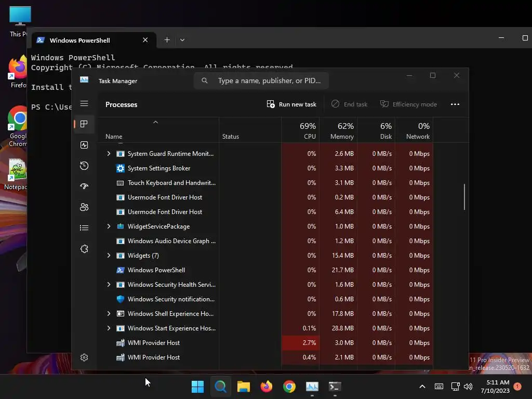Open the notification badge in taskbar
This screenshot has width=532, height=399.
point(517,387)
